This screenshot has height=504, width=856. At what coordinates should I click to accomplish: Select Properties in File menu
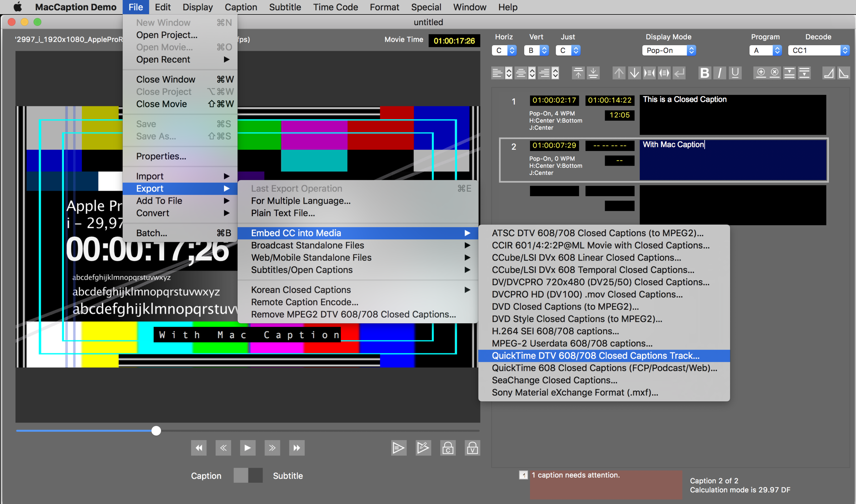[180, 156]
